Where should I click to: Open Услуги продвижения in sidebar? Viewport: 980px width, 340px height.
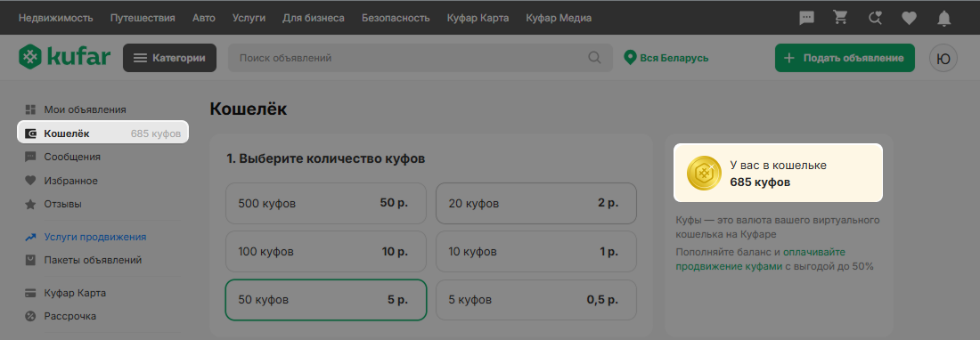(95, 237)
